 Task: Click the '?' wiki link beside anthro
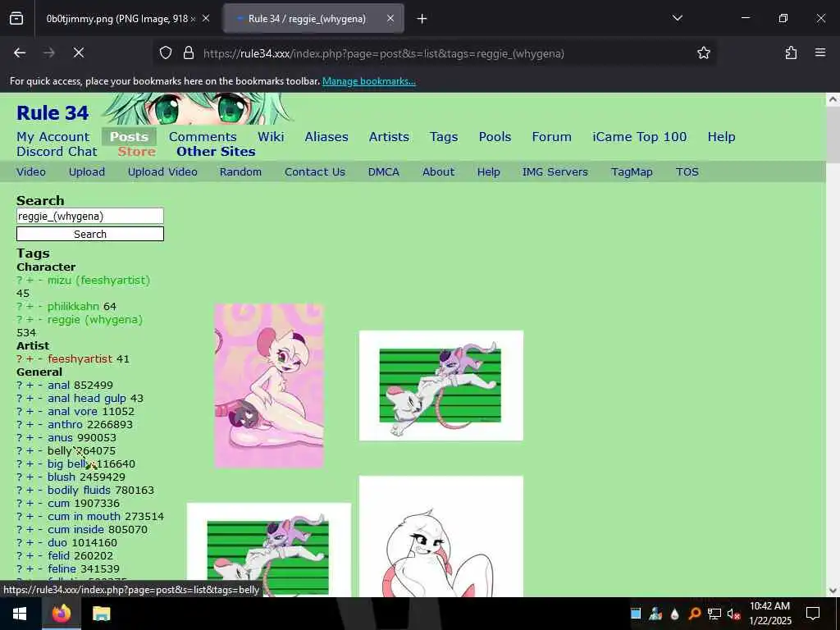[20, 424]
